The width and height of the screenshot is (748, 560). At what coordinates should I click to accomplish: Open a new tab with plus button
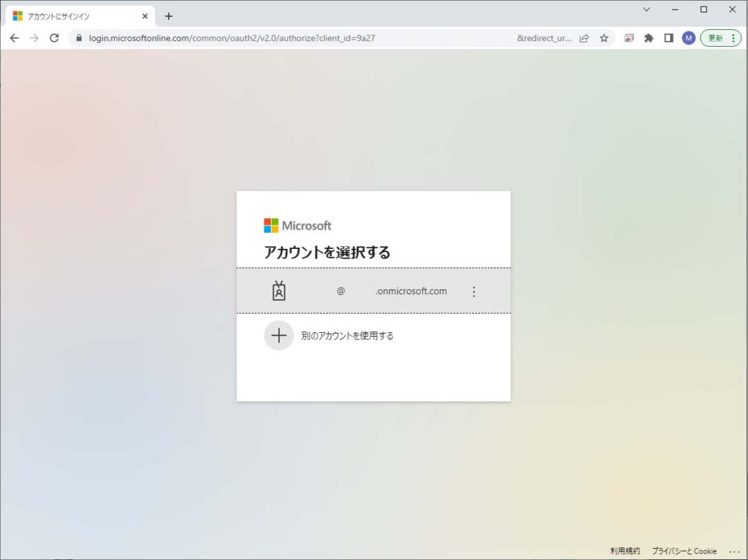click(169, 16)
